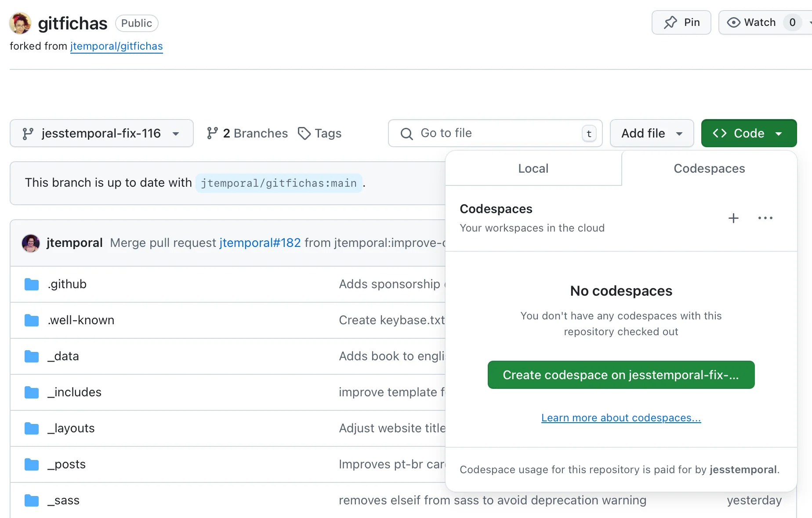Click Create codespace on jesstemporal-fix branch
Image resolution: width=812 pixels, height=518 pixels.
[x=621, y=375]
